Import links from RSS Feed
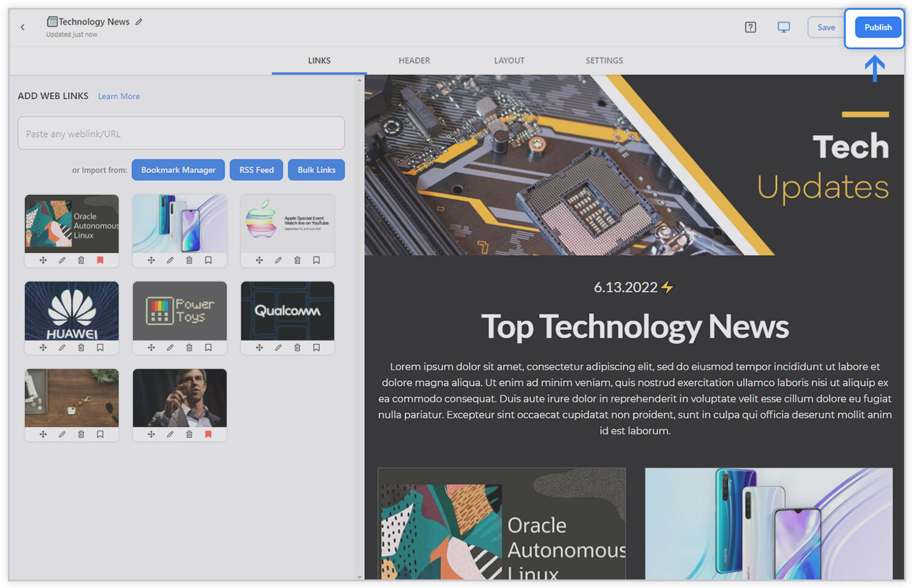The width and height of the screenshot is (912, 588). 256,170
